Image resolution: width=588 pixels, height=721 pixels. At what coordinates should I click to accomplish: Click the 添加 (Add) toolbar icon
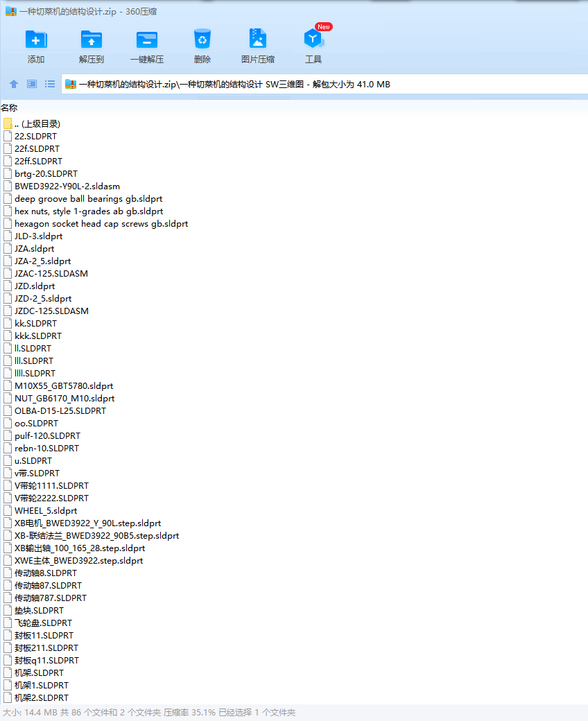tap(36, 40)
